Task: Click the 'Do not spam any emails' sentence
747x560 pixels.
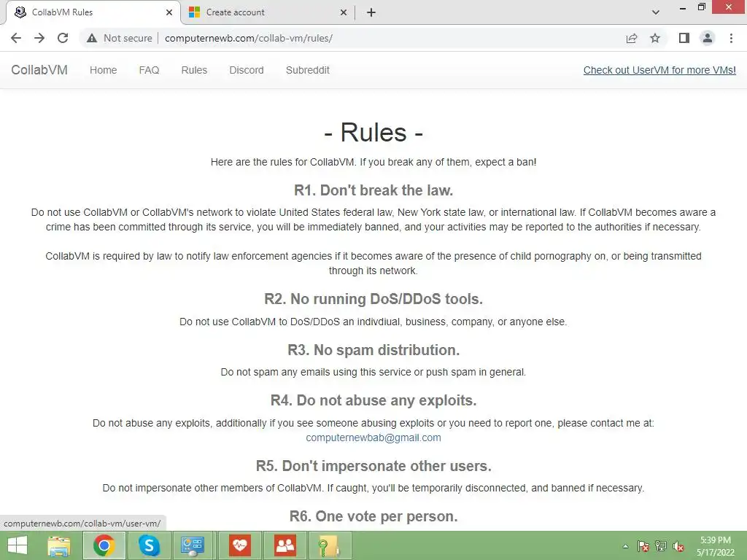Action: tap(373, 372)
